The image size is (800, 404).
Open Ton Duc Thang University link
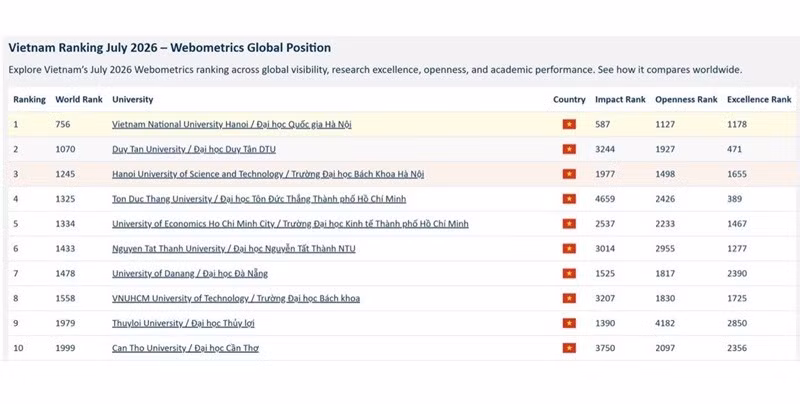pyautogui.click(x=259, y=199)
